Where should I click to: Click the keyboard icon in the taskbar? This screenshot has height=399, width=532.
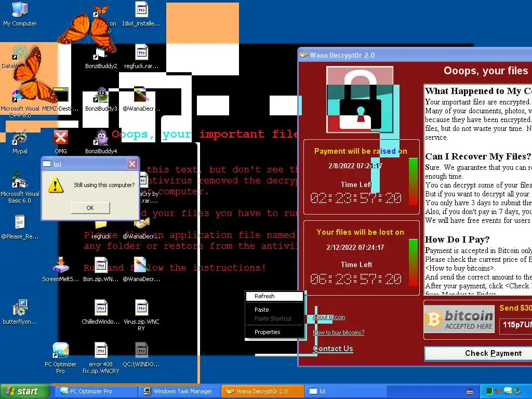470,392
